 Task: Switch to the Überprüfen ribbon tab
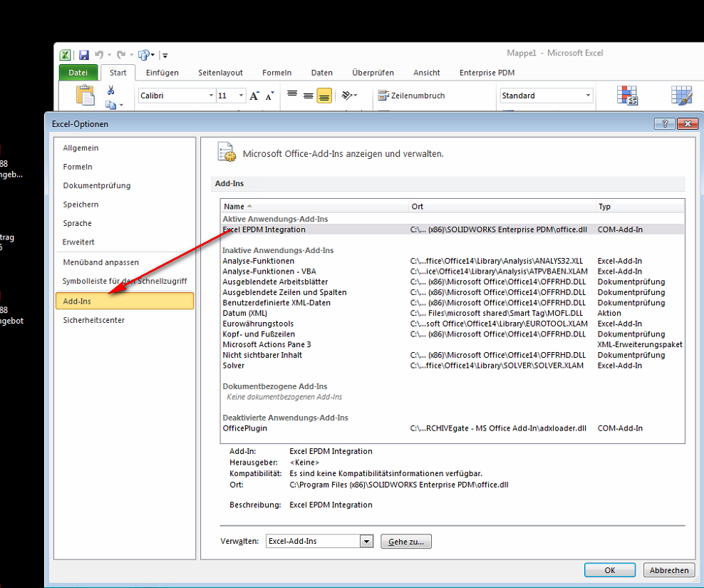373,73
